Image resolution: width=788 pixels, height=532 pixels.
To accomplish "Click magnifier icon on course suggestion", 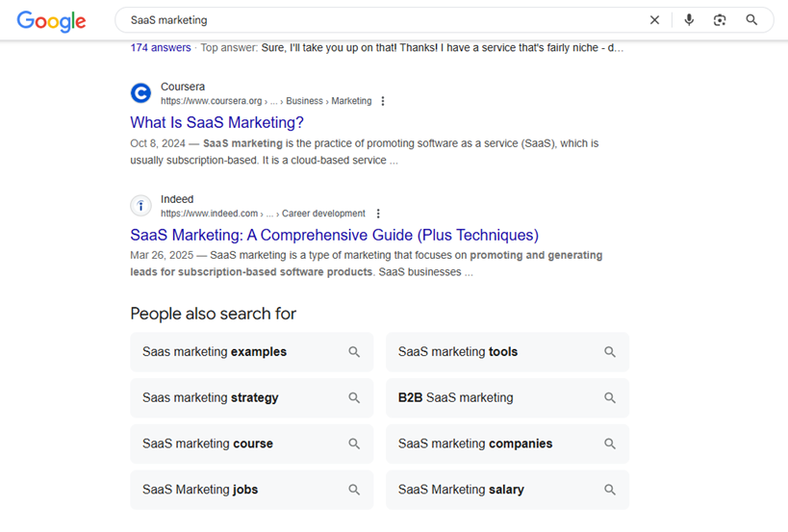I will coord(354,443).
